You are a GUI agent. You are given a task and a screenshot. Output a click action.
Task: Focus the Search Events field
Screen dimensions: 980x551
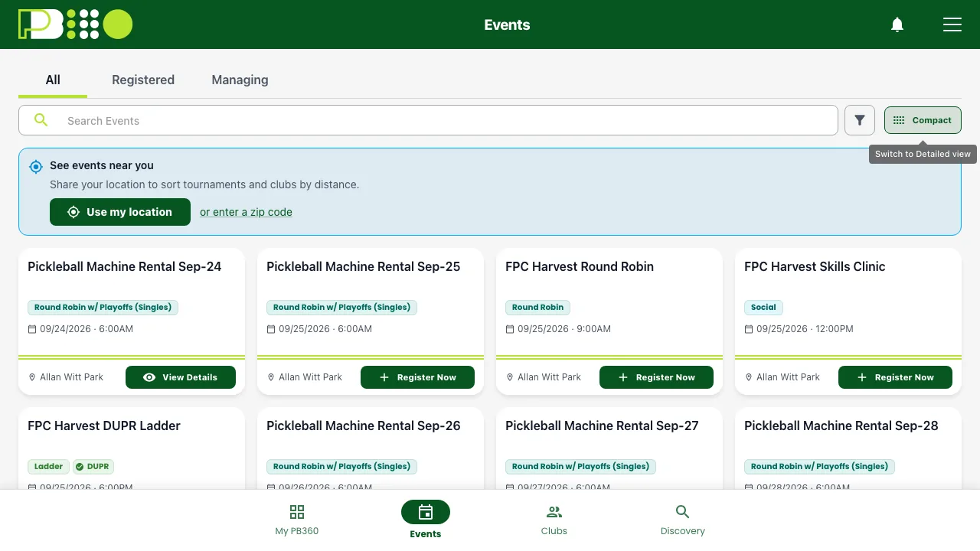pyautogui.click(x=428, y=120)
